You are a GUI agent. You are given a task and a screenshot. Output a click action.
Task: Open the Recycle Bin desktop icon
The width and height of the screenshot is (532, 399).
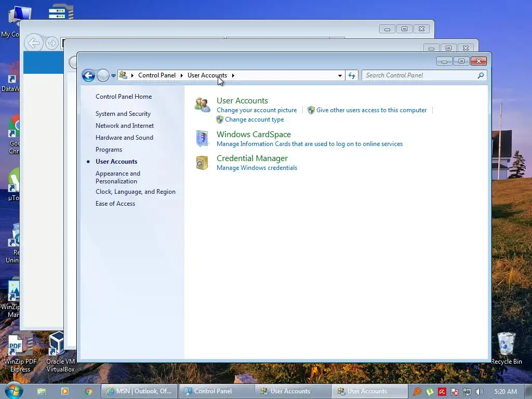[x=506, y=348]
